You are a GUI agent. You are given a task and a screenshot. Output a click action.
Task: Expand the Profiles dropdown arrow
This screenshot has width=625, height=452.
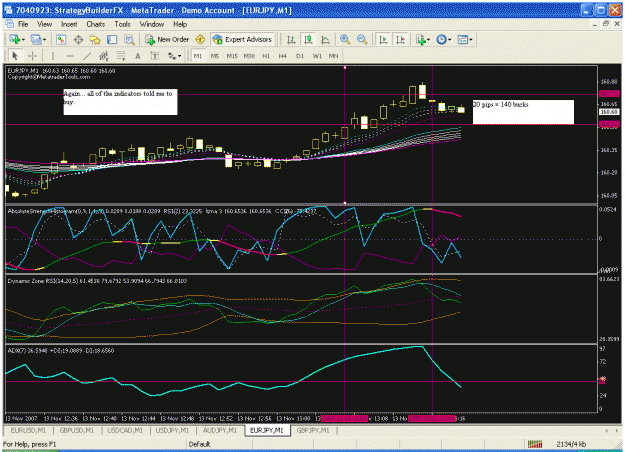click(x=44, y=39)
